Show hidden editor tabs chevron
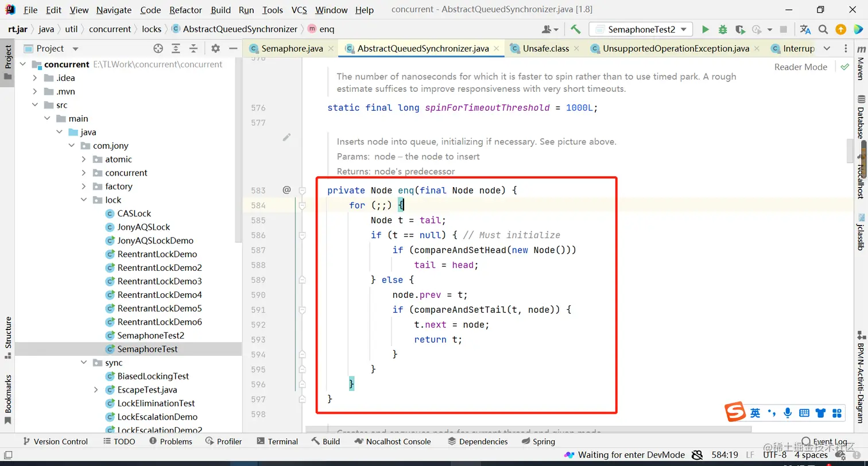This screenshot has width=868, height=466. tap(827, 48)
